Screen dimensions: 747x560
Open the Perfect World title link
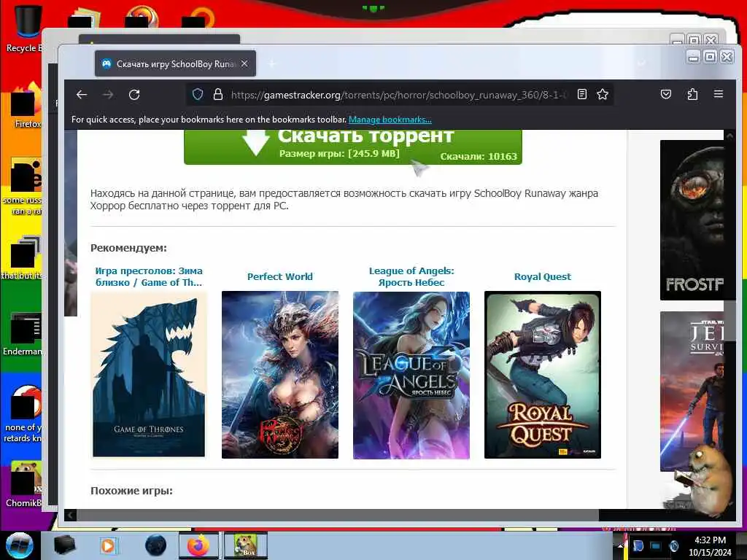[x=280, y=276]
